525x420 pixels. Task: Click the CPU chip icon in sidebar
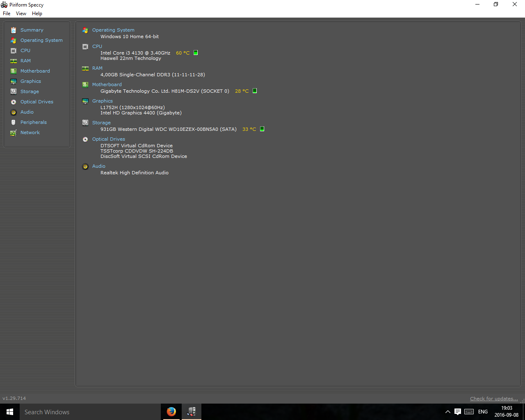pos(14,50)
